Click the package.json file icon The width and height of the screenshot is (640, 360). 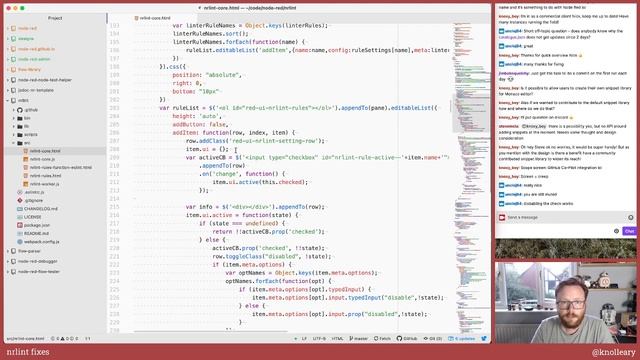20,225
